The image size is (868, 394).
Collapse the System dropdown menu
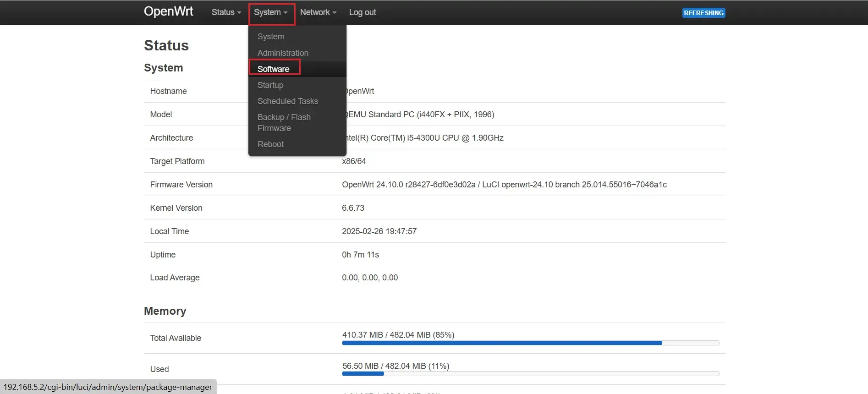coord(271,12)
